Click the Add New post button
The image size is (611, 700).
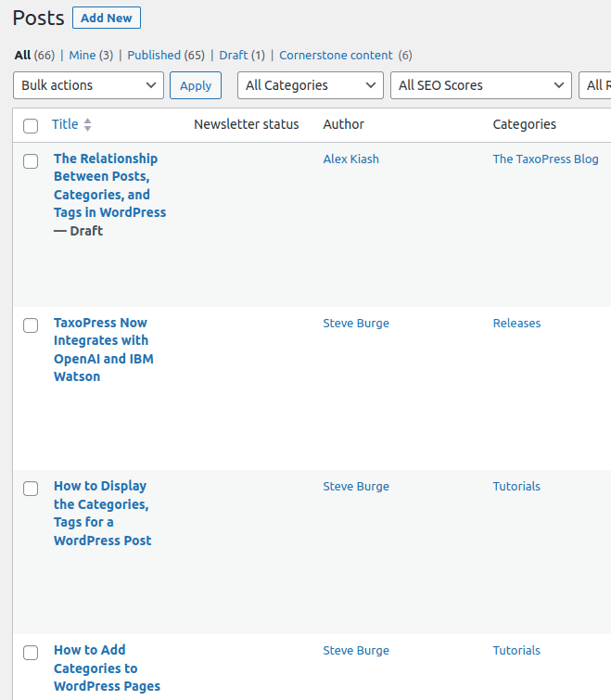coord(107,18)
